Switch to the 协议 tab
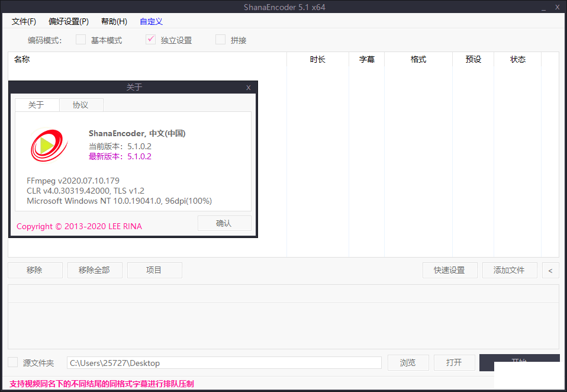Image resolution: width=567 pixels, height=392 pixels. [81, 105]
